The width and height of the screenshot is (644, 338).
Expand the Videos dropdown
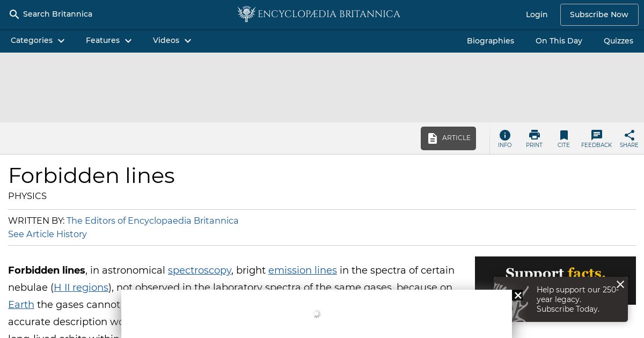[172, 41]
